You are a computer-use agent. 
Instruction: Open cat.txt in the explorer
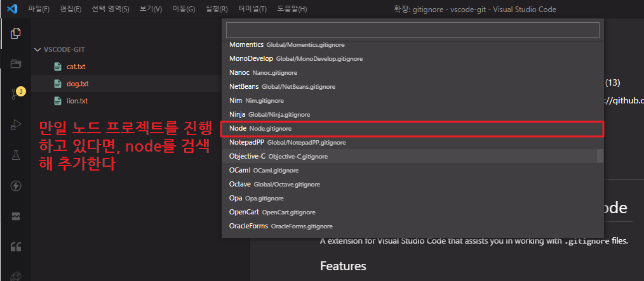(76, 67)
